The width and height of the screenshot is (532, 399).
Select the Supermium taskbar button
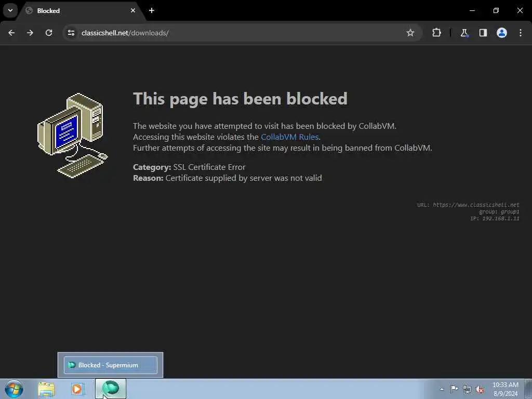click(x=111, y=389)
